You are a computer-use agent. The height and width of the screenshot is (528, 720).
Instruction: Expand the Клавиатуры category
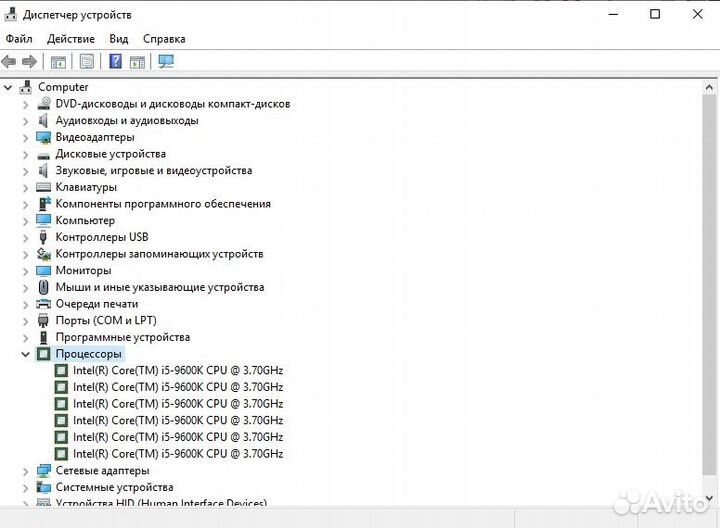point(26,187)
